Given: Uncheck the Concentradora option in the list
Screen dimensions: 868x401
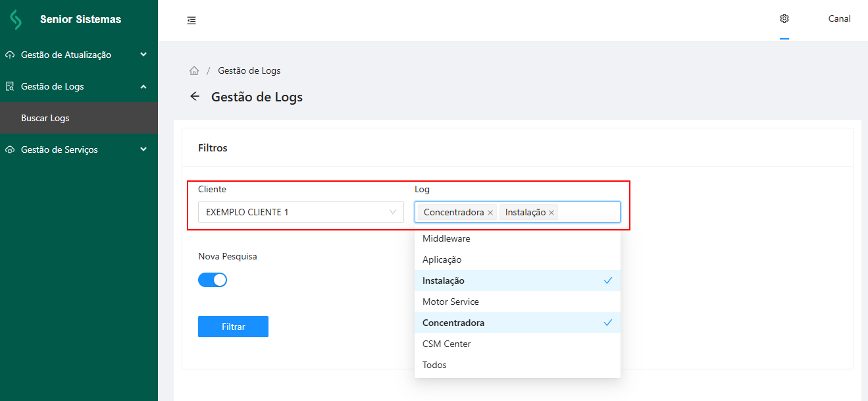Looking at the screenshot, I should (x=517, y=323).
